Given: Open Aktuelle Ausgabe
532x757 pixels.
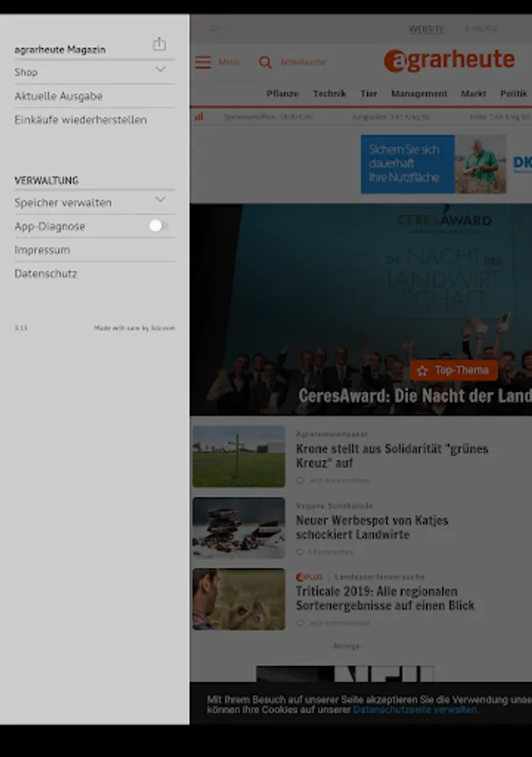Looking at the screenshot, I should click(58, 96).
